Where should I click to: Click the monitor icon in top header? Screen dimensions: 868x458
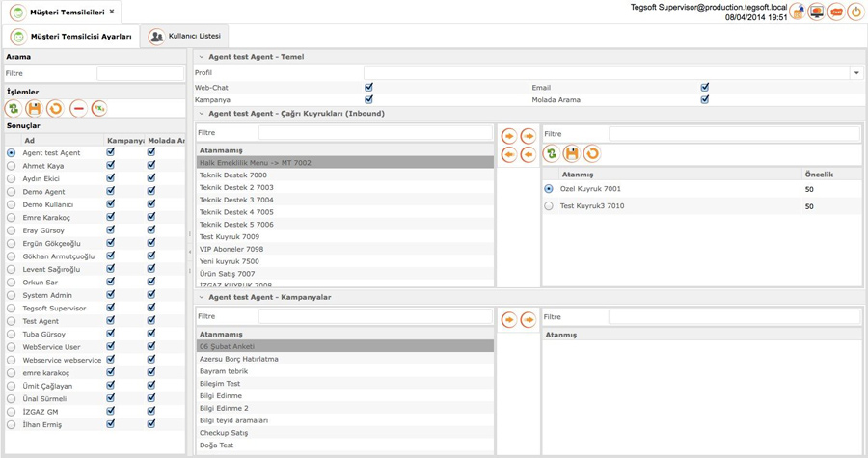click(x=816, y=12)
